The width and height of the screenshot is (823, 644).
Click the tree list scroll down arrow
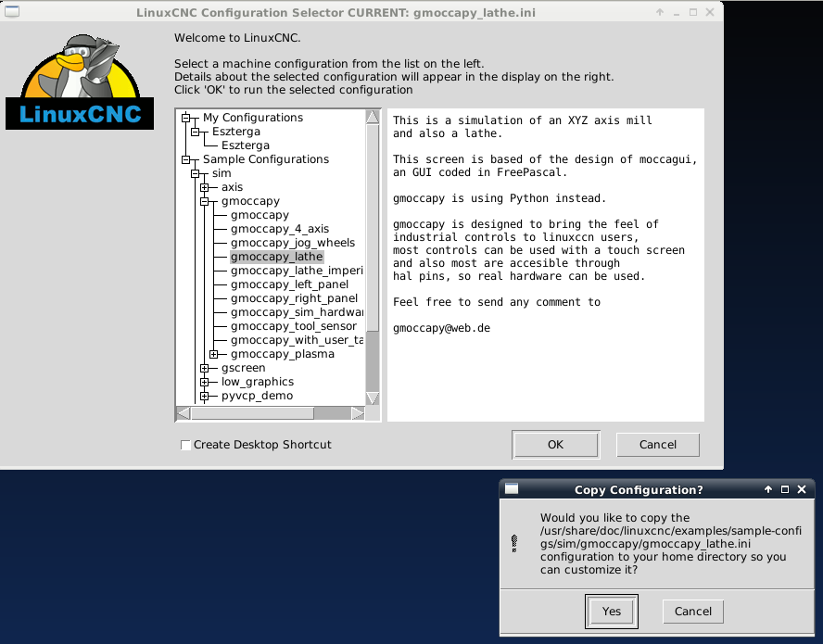click(372, 398)
